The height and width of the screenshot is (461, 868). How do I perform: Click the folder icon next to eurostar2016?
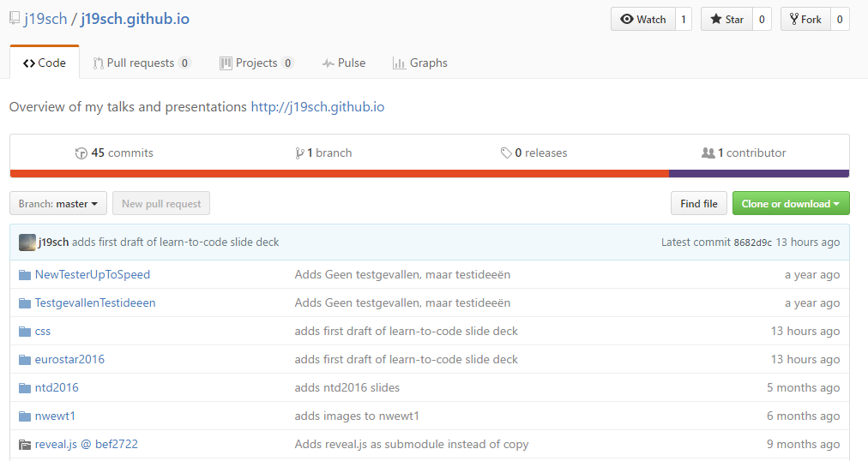coord(24,360)
